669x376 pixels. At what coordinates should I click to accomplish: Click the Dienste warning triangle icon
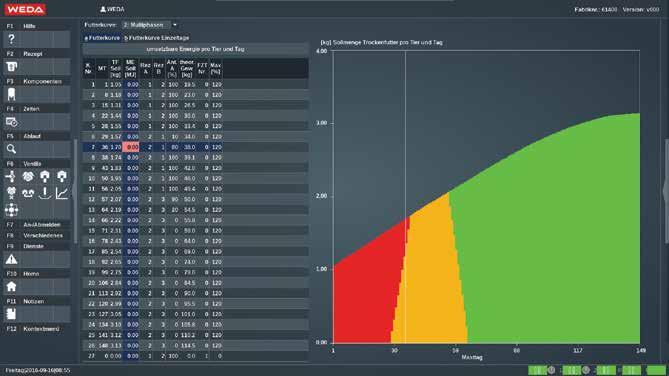coord(12,259)
